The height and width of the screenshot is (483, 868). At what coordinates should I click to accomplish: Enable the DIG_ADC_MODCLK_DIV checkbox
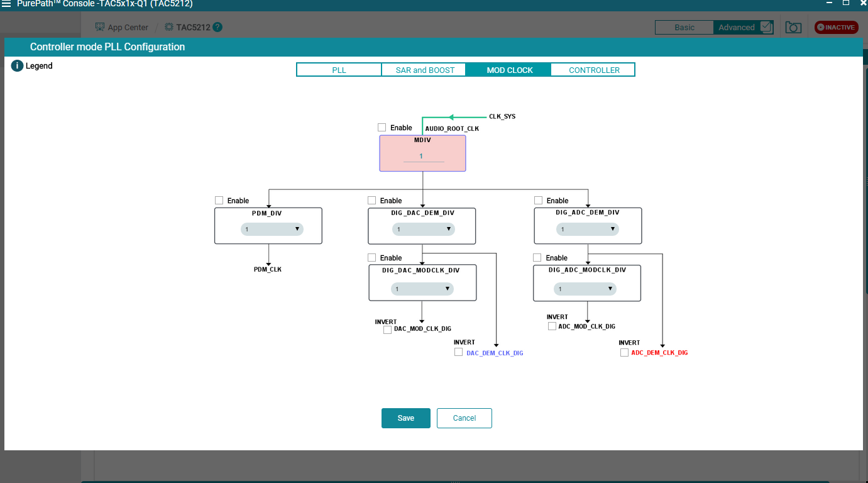(x=537, y=258)
